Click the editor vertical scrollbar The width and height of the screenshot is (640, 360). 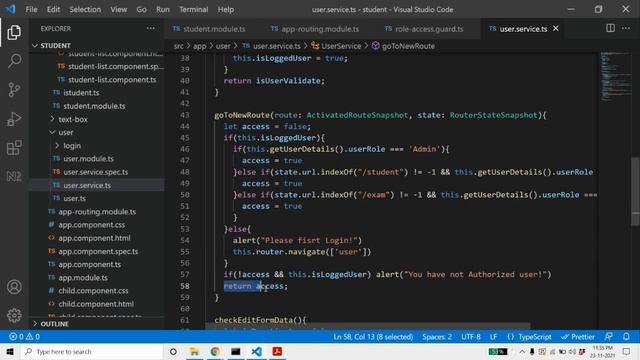click(x=636, y=191)
